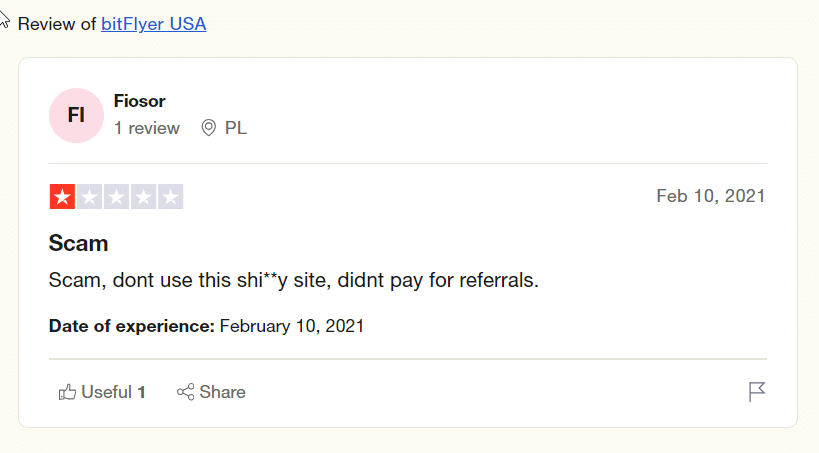Click the fourth grey rating star
Image resolution: width=819 pixels, height=453 pixels.
(143, 197)
